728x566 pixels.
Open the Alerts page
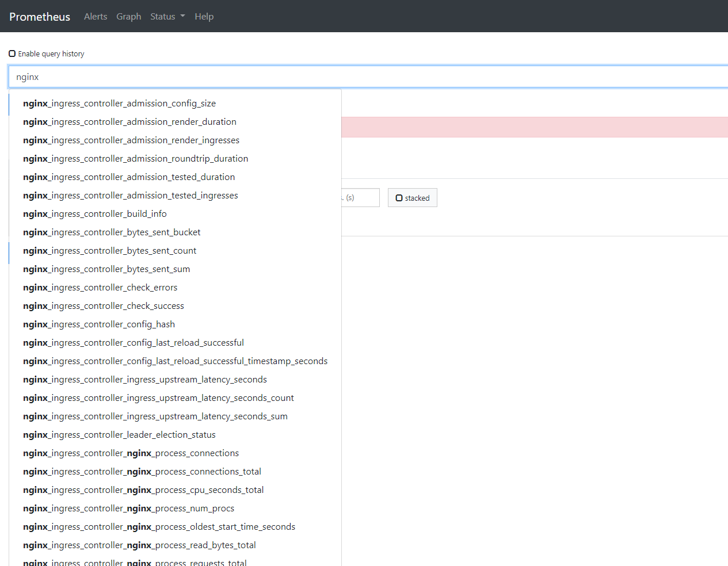click(x=96, y=17)
